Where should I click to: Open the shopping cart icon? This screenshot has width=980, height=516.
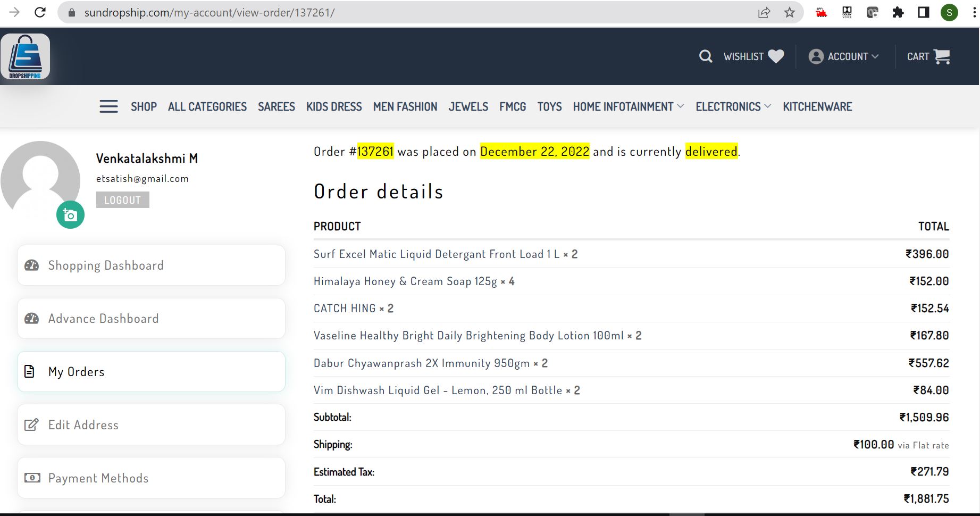pyautogui.click(x=942, y=56)
